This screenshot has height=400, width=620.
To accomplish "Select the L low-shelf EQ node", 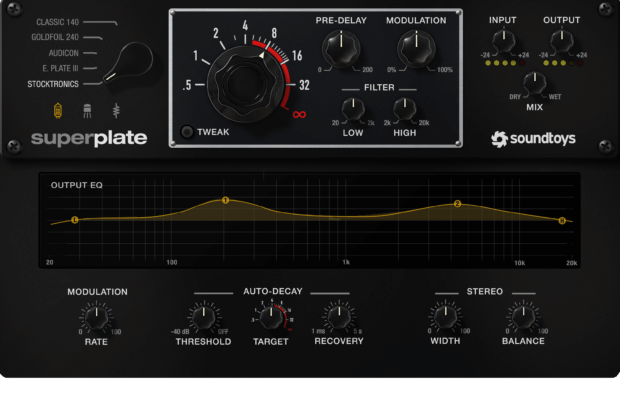I will 74,220.
